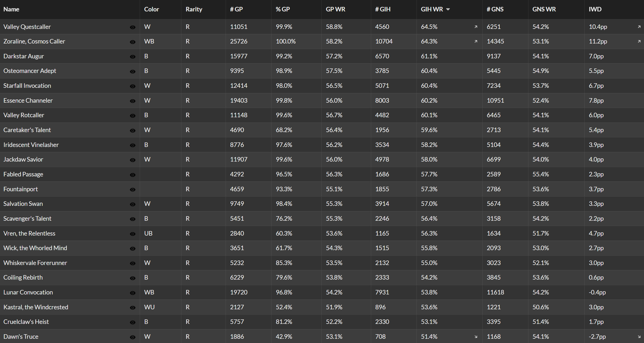This screenshot has height=343, width=644.
Task: Click the up arrow beside 11.2pp IWD
Action: pyautogui.click(x=639, y=41)
